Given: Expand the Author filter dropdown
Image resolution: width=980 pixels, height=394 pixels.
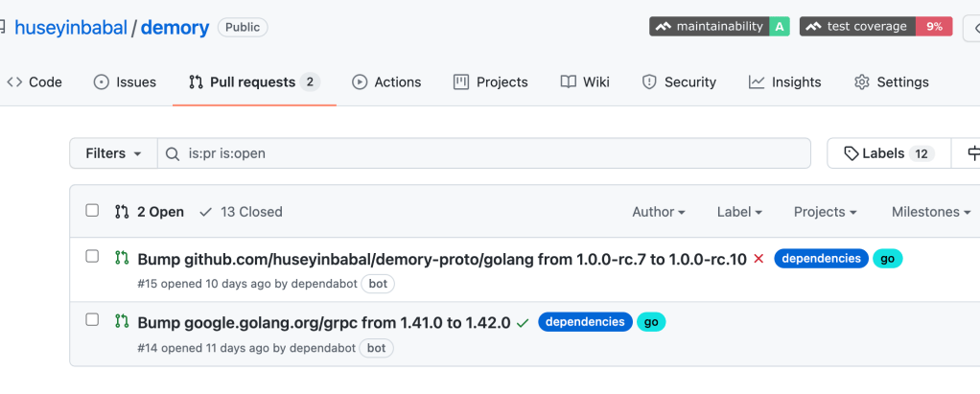Looking at the screenshot, I should [x=658, y=212].
